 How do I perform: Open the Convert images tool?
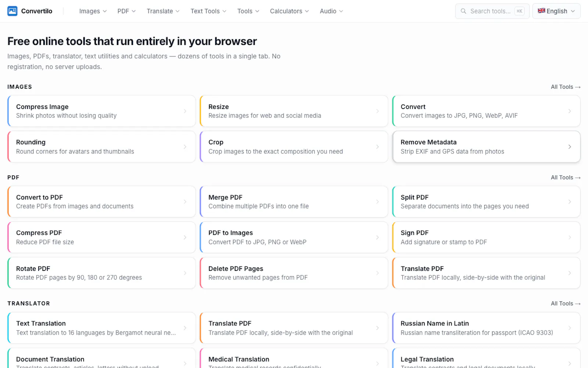click(486, 111)
